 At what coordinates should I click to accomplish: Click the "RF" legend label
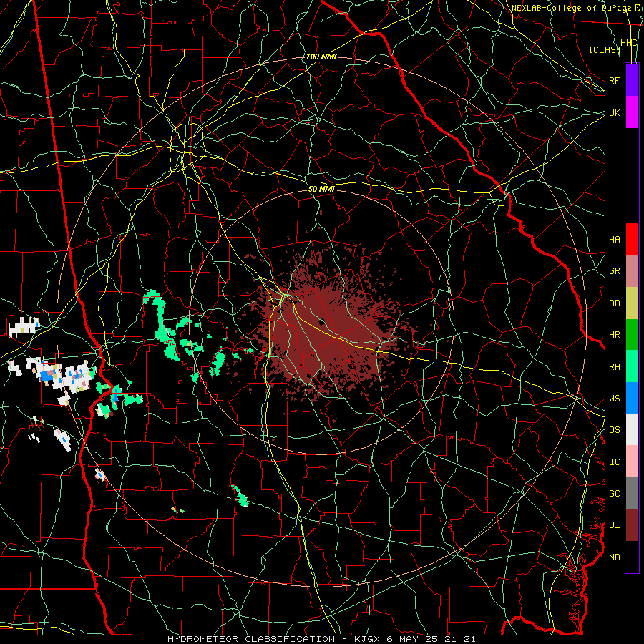point(614,80)
